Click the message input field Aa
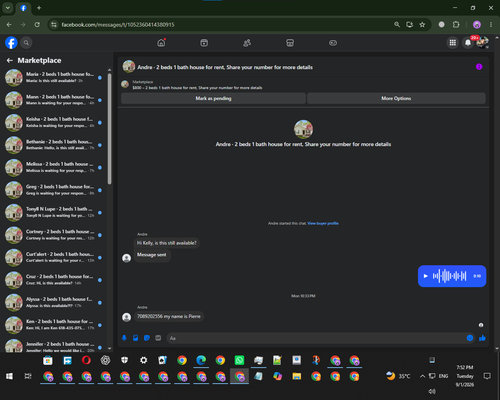Viewport: 500px width, 400px height. 317,338
